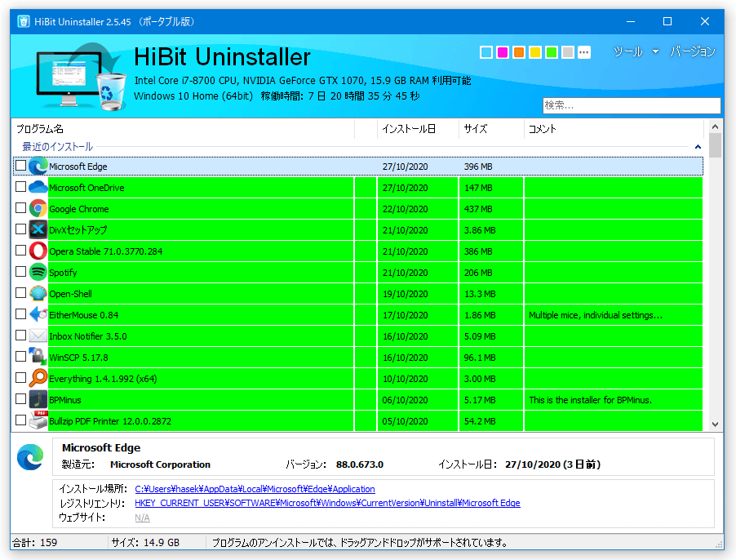Click the HiBit monitor and trash logo
Screen dimensions: 736x560
tap(82, 77)
